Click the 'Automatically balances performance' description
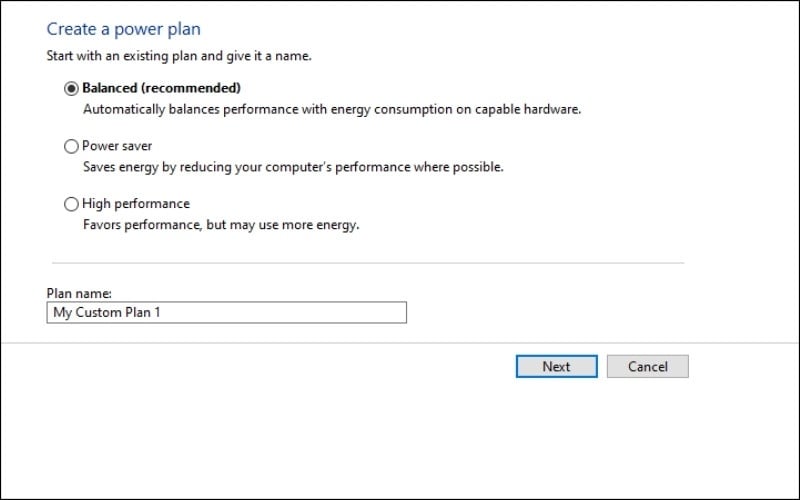This screenshot has width=800, height=500. (330, 109)
